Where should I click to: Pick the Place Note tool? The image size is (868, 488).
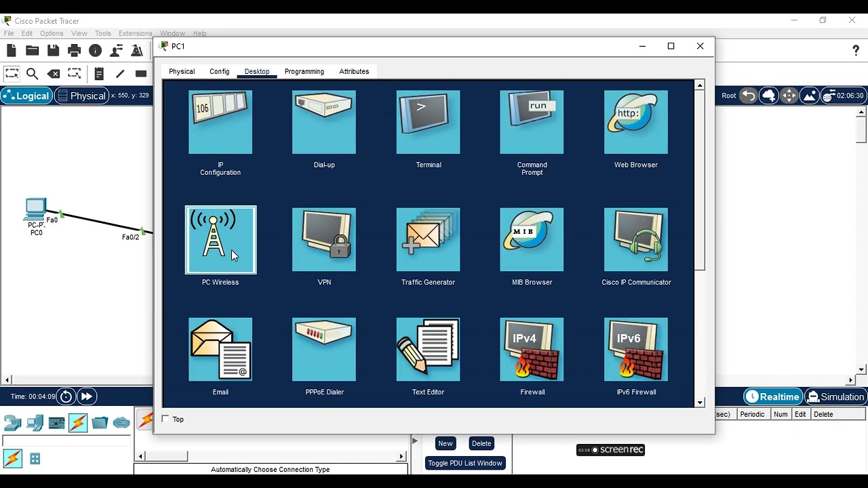[99, 74]
